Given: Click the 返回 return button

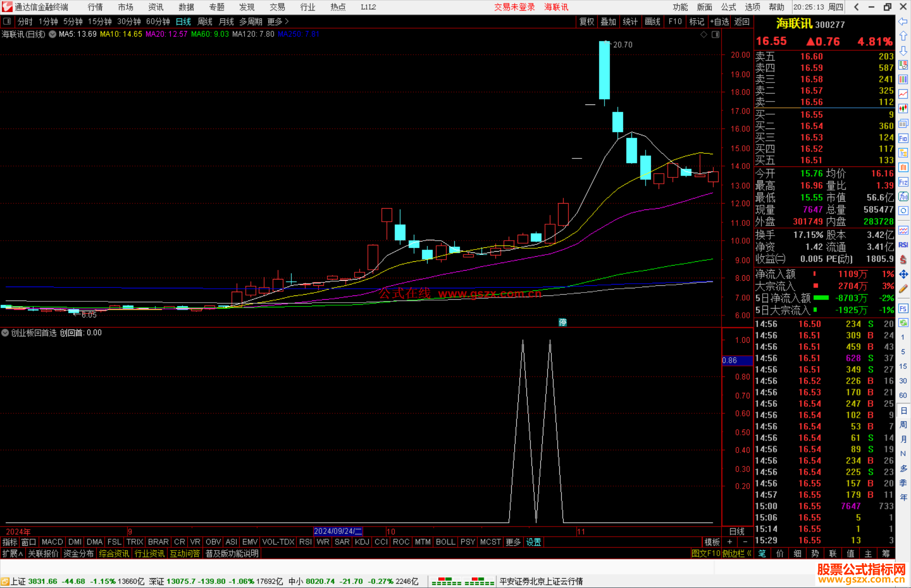Looking at the screenshot, I should (742, 21).
